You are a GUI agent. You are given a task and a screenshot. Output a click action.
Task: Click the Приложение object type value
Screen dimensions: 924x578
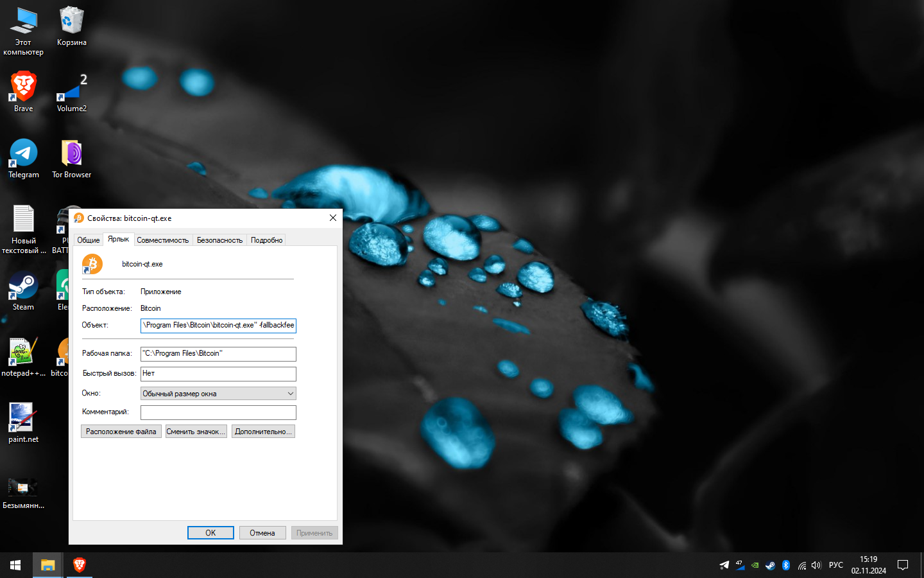coord(161,292)
